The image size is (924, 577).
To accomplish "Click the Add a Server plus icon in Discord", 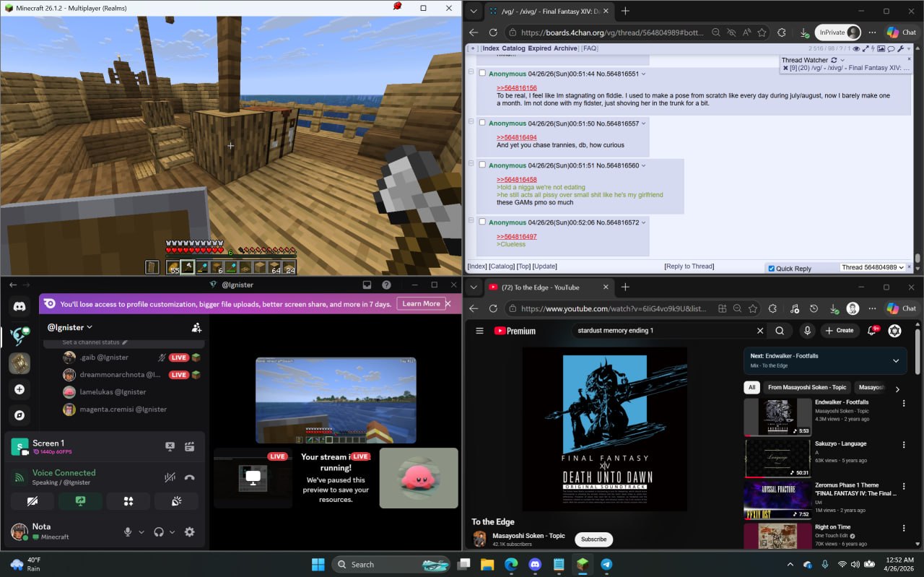I will [x=19, y=389].
